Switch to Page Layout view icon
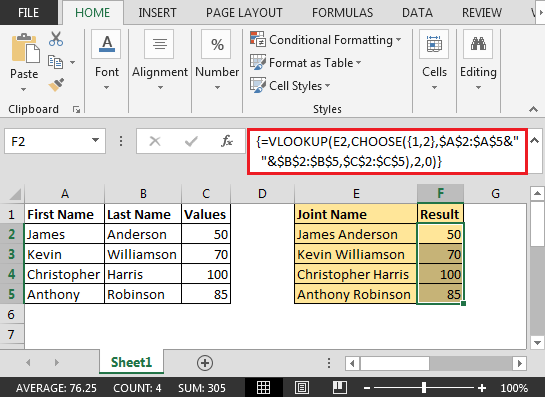Image resolution: width=545 pixels, height=397 pixels. [302, 387]
